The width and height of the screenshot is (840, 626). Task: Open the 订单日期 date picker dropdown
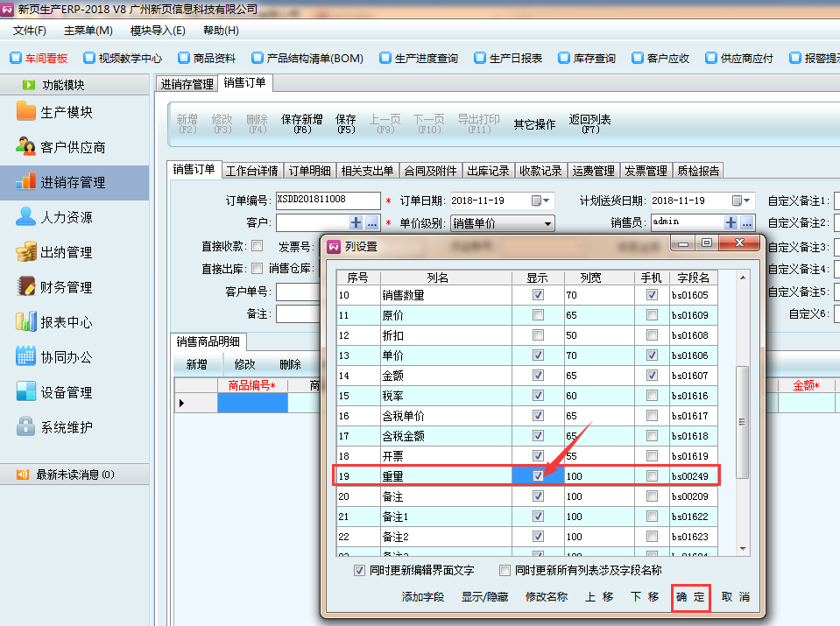(x=547, y=200)
